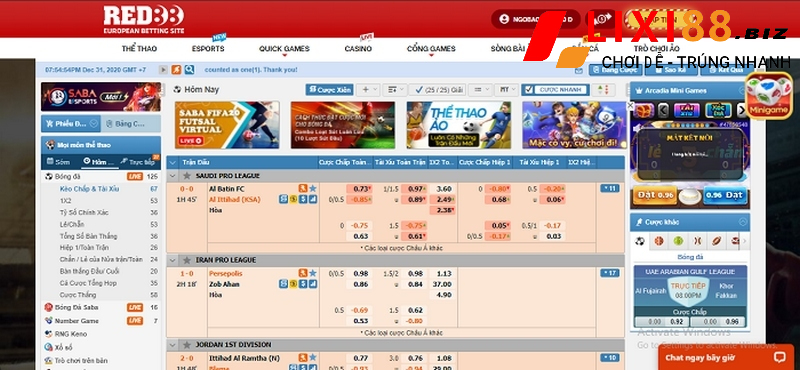
Task: Click the orange running-man icon in the ticker bar
Action: (x=176, y=70)
